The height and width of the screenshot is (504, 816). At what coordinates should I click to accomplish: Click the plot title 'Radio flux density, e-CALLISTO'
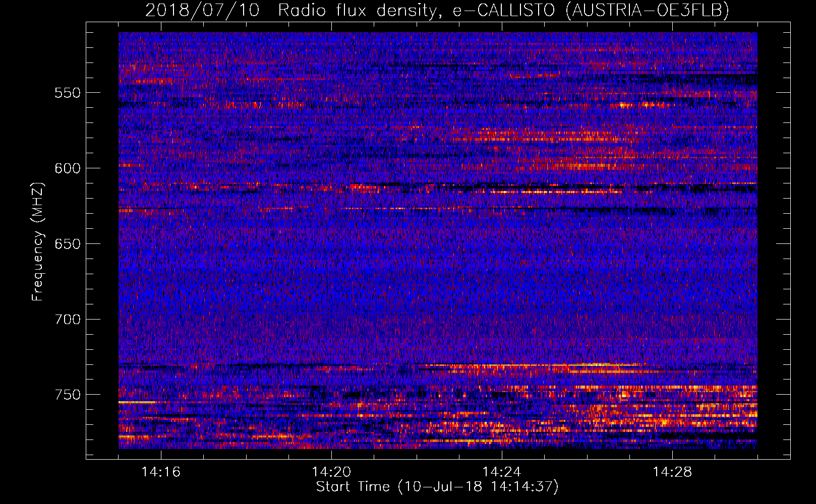point(416,10)
